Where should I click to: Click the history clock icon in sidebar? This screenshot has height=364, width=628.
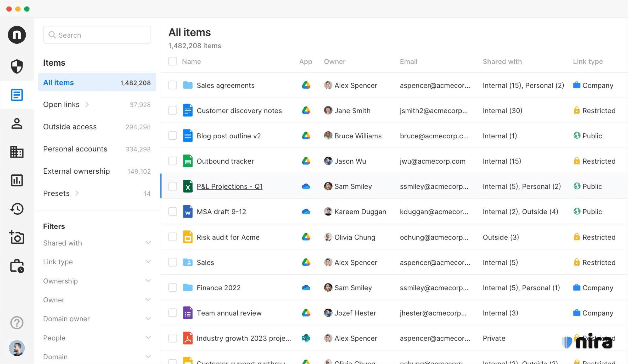[17, 209]
